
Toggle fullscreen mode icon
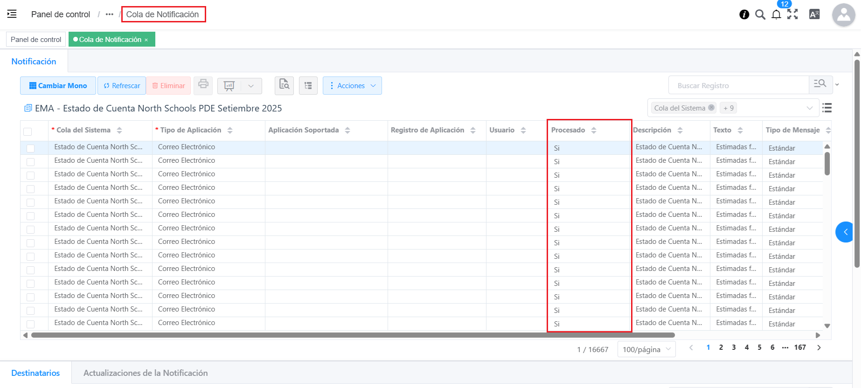click(792, 14)
